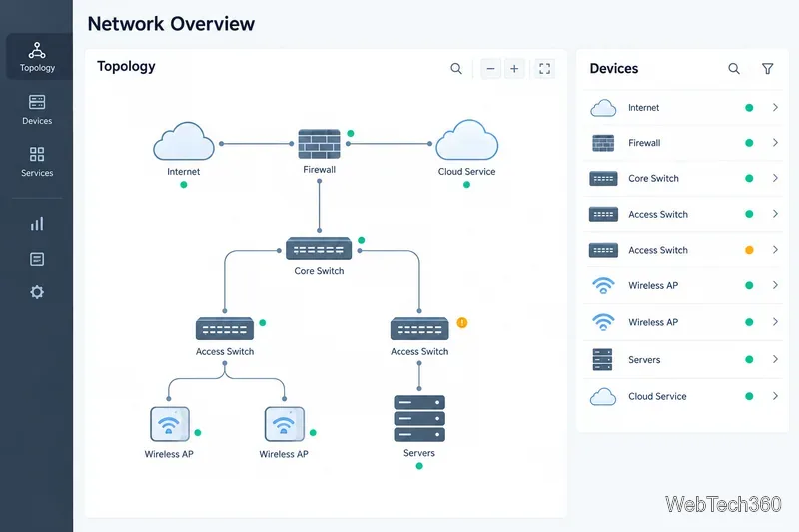799x532 pixels.
Task: Click the green status dot next to Core Switch node
Action: point(362,240)
